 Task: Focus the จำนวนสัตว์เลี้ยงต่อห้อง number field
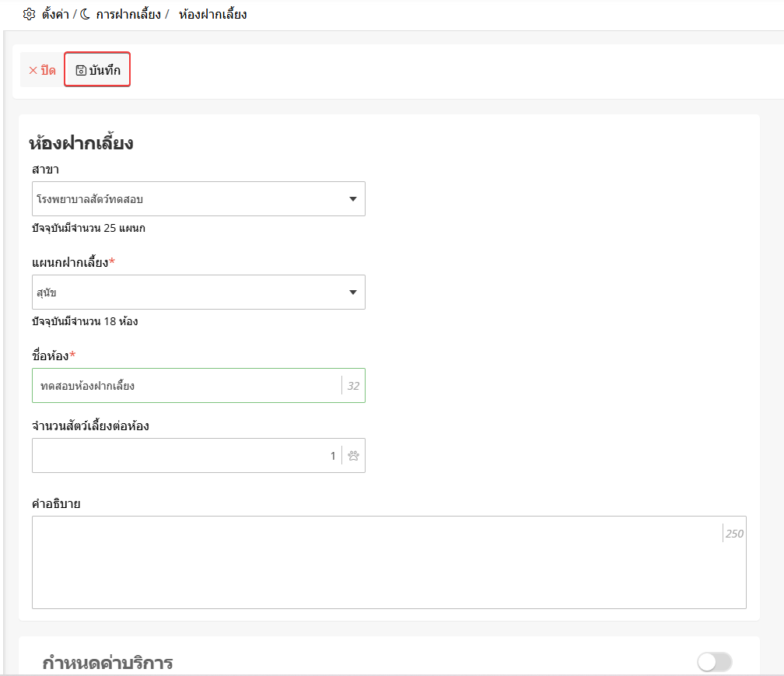coord(198,456)
